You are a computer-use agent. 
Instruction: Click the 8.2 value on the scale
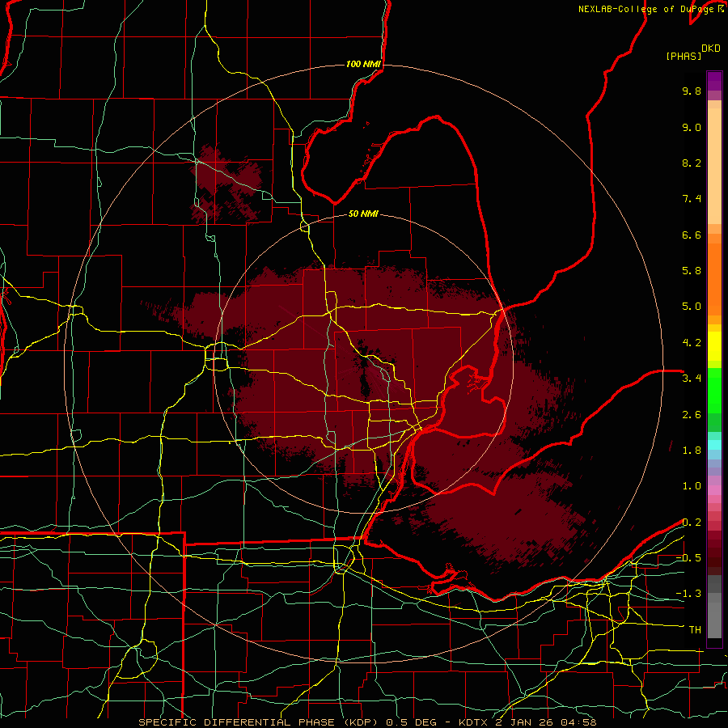tap(692, 163)
